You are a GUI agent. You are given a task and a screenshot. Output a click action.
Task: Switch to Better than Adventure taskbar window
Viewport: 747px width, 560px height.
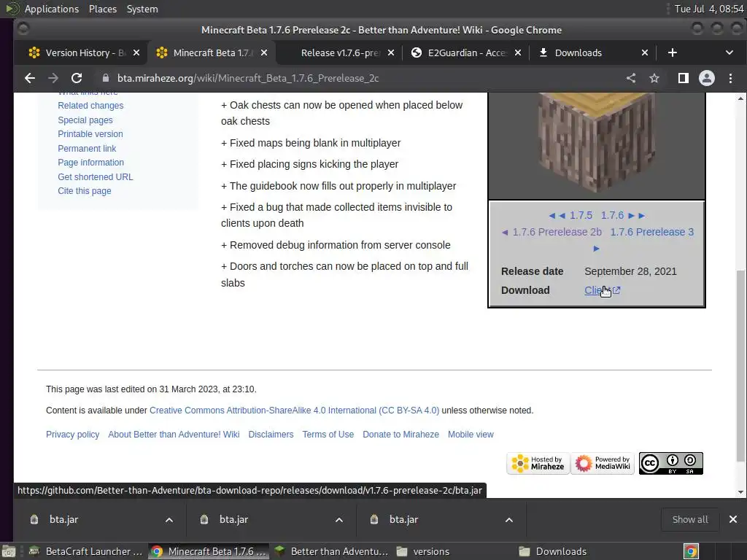[332, 551]
